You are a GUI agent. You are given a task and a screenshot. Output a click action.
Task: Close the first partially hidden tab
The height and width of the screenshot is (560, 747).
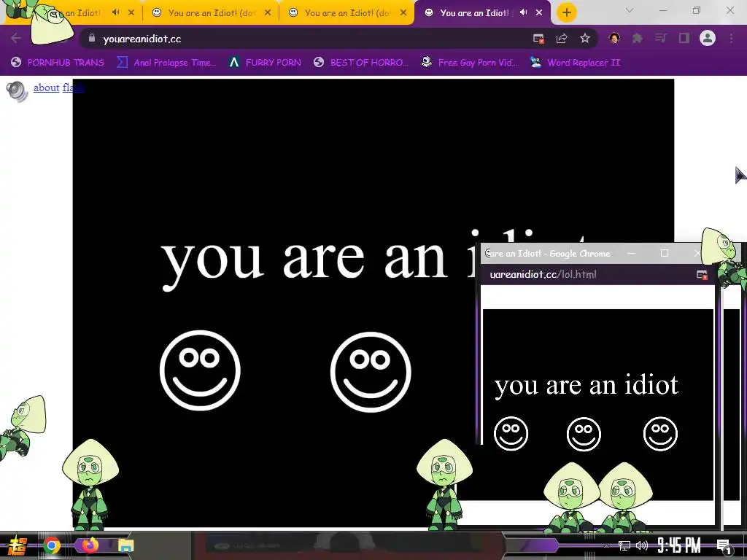[131, 13]
